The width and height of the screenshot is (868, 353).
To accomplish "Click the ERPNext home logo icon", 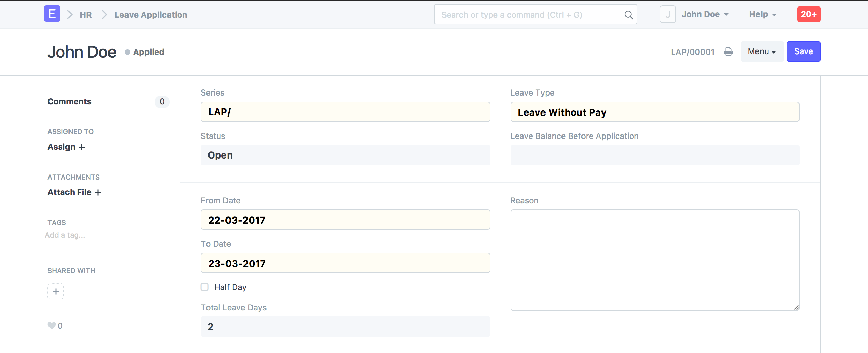I will 52,14.
